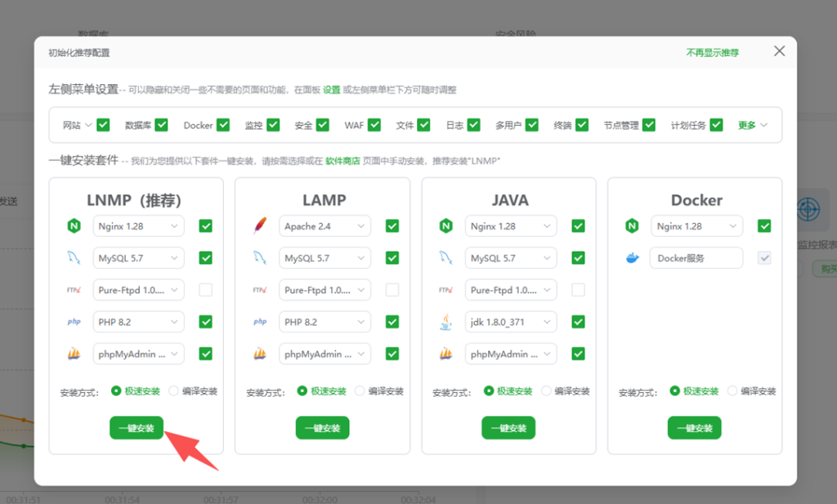Click the Java jdk icon
This screenshot has width=837, height=504.
[446, 322]
